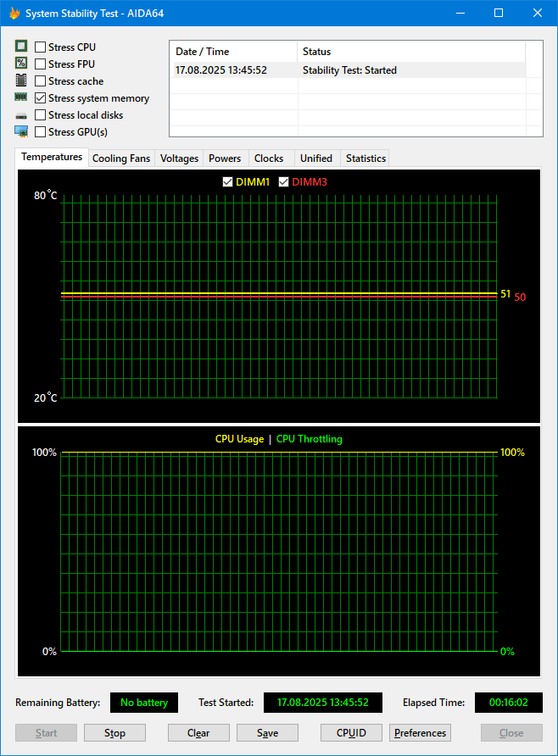Maximize the System Stability Test window

click(x=499, y=13)
